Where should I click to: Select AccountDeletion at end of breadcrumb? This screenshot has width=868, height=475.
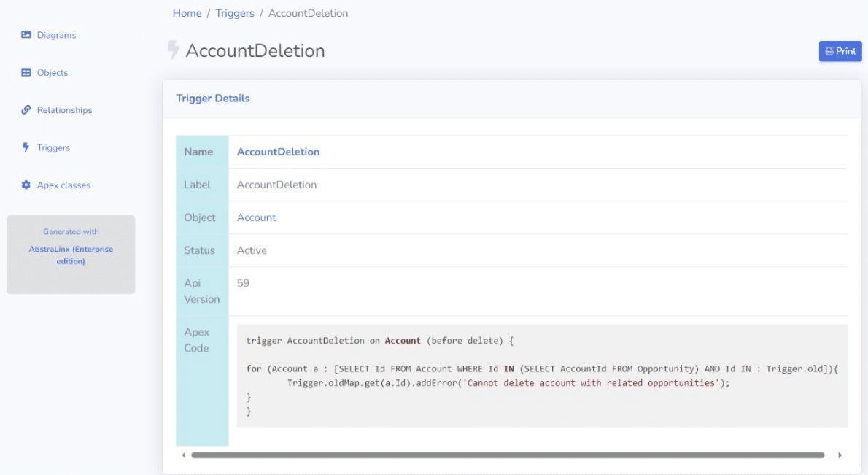click(x=308, y=13)
